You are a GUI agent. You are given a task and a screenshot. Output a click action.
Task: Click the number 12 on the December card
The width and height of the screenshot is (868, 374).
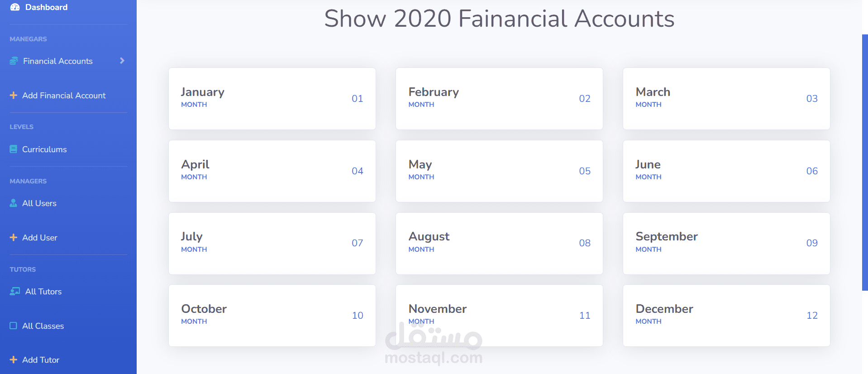812,316
